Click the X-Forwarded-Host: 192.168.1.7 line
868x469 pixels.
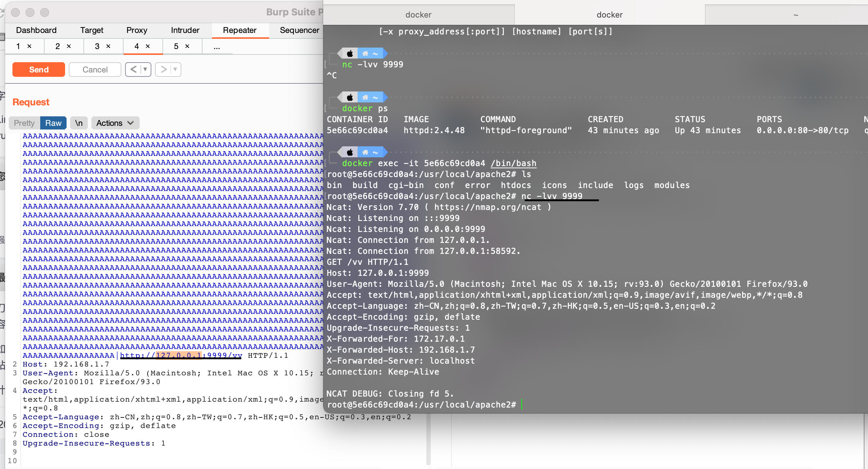pyautogui.click(x=401, y=350)
